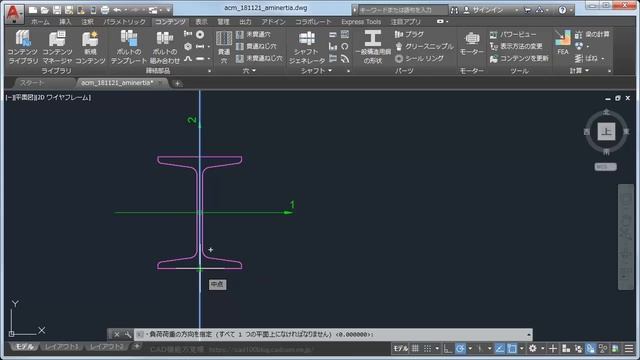640x360 pixels.
Task: Create new content with 新規コンテンツ
Action: 90,47
